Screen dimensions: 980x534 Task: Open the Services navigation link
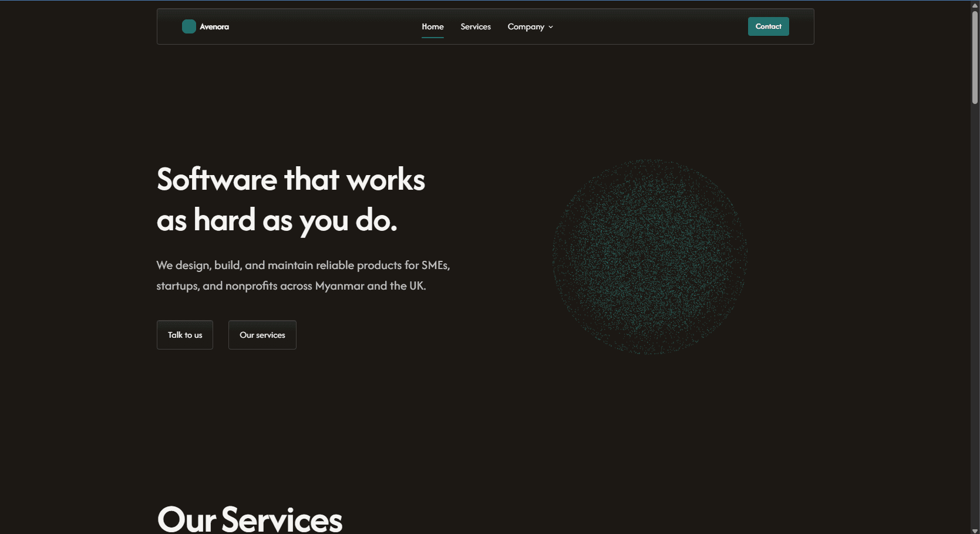476,27
